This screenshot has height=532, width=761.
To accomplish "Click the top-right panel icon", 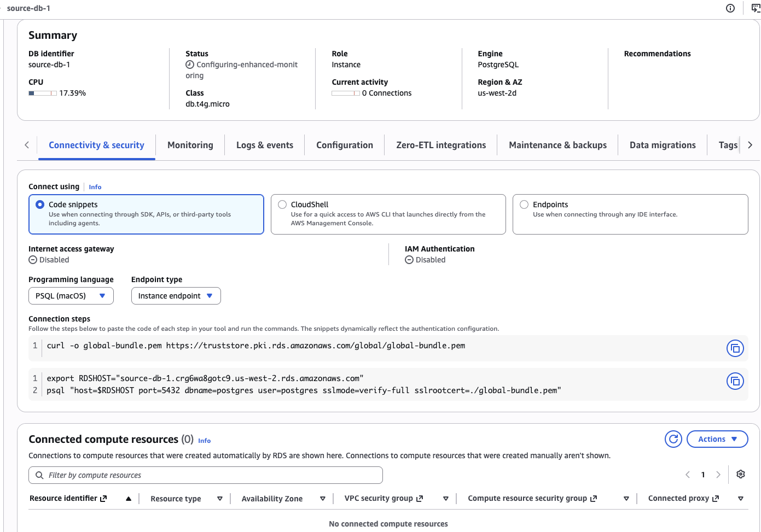I will click(x=756, y=8).
